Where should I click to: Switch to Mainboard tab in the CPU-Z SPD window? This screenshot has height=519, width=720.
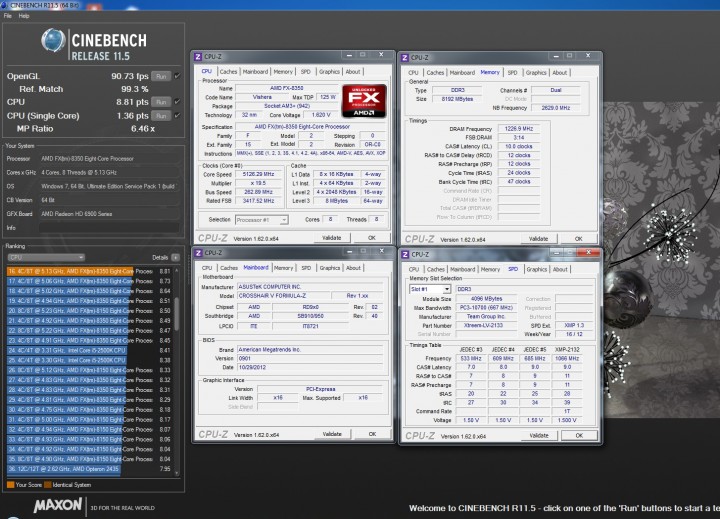point(462,269)
